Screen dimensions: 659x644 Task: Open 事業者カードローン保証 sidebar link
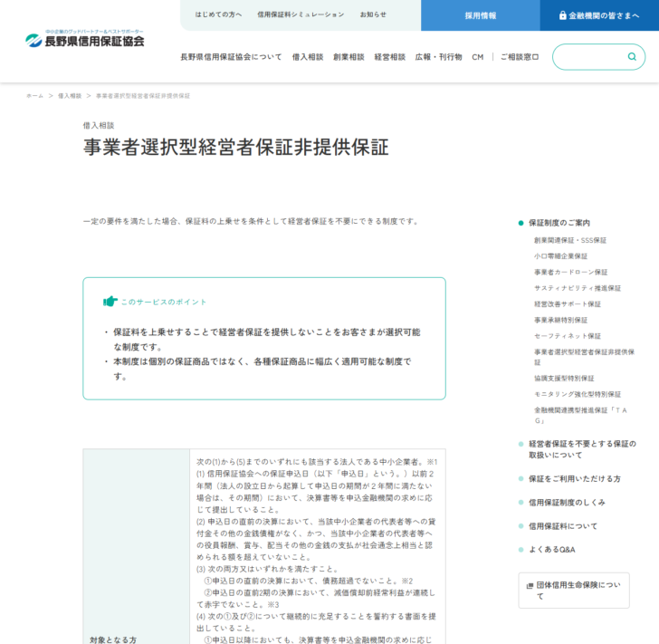point(570,272)
